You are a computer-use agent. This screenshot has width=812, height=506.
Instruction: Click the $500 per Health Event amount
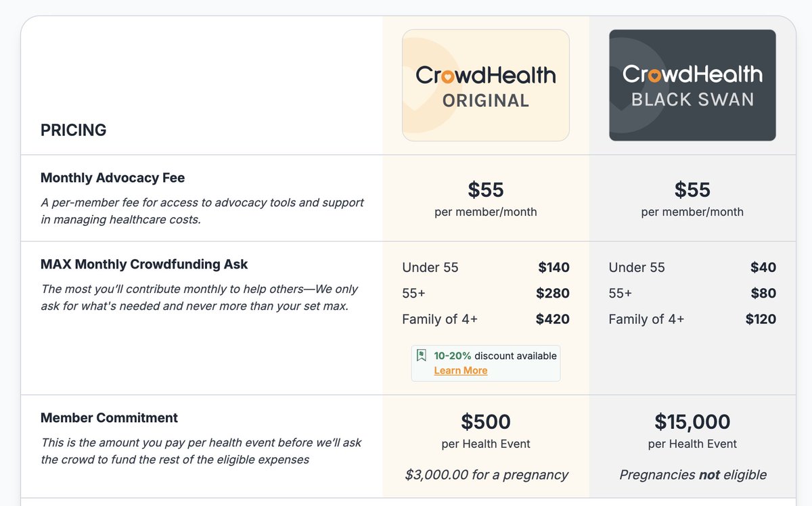click(x=485, y=422)
